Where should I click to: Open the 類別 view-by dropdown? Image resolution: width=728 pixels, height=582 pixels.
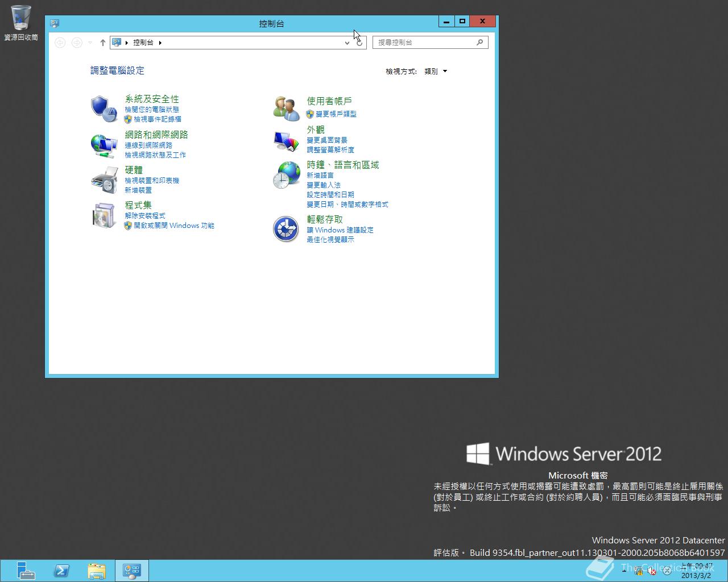point(436,71)
